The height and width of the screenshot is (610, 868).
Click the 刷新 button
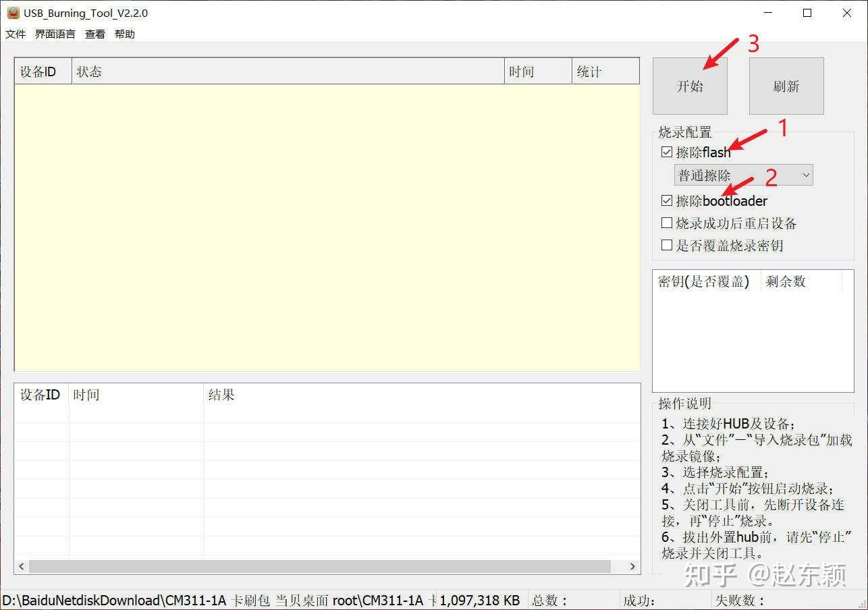click(x=786, y=86)
